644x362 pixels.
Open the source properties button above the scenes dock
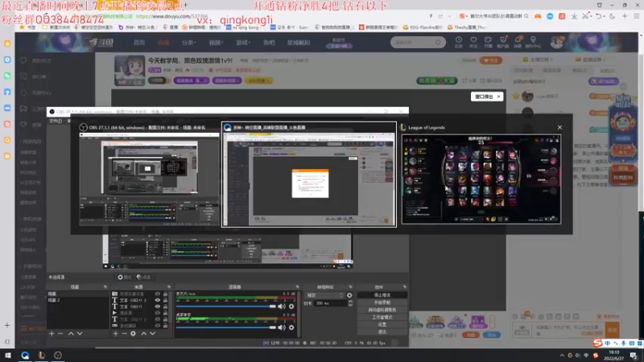[x=124, y=277]
